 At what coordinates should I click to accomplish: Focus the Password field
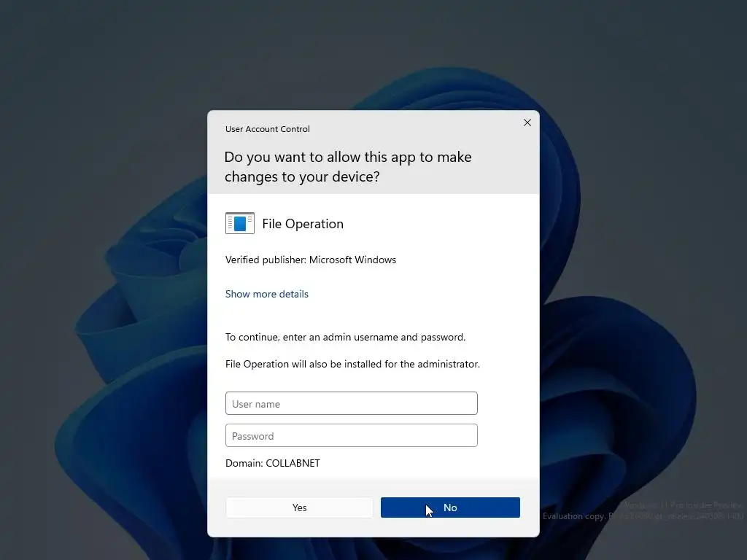(351, 435)
